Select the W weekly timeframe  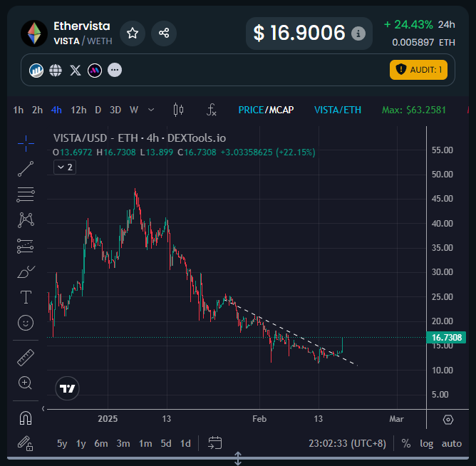134,110
